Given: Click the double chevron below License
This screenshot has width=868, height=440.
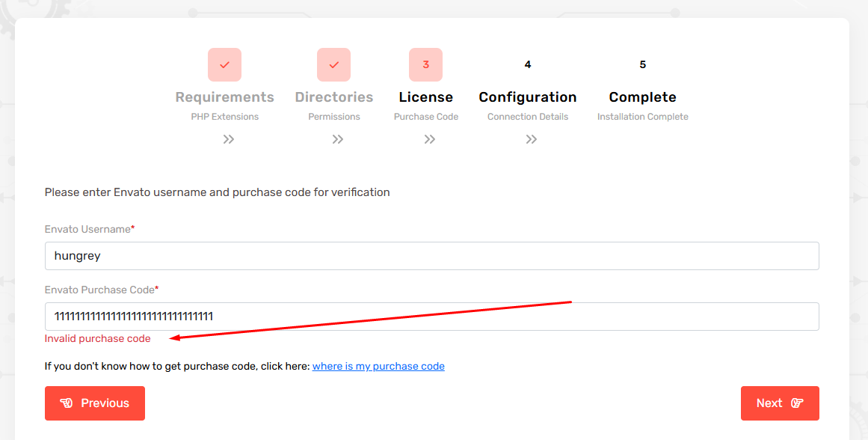Looking at the screenshot, I should tap(429, 139).
